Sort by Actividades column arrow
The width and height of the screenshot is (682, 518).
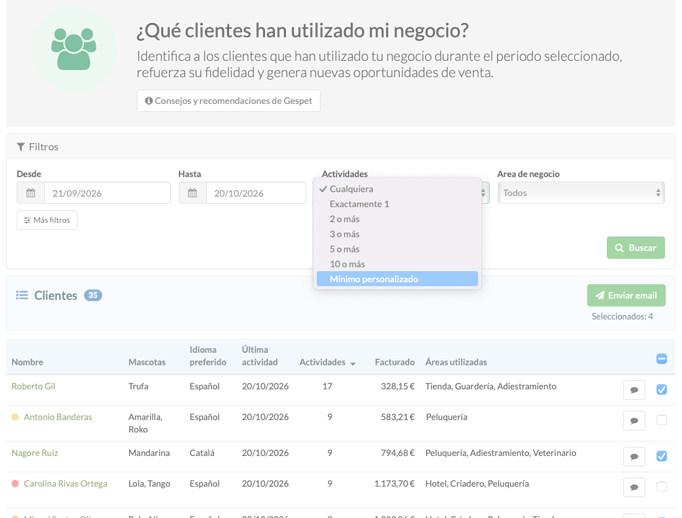[353, 364]
